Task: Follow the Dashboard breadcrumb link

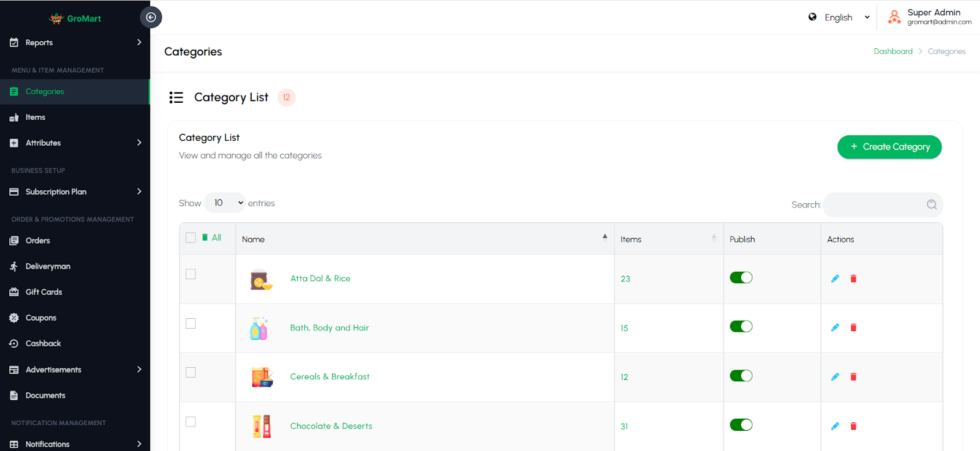Action: click(x=893, y=51)
